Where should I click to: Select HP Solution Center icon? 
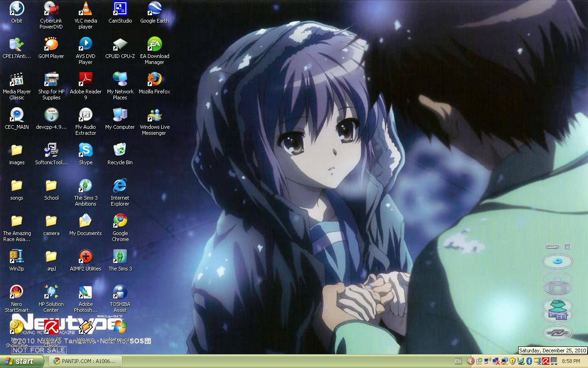tap(51, 299)
